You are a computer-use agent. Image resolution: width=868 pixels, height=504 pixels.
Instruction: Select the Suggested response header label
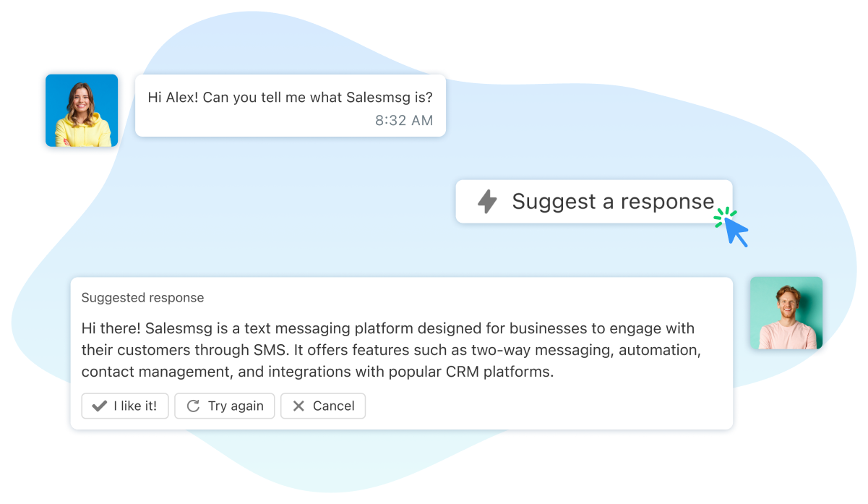tap(142, 297)
